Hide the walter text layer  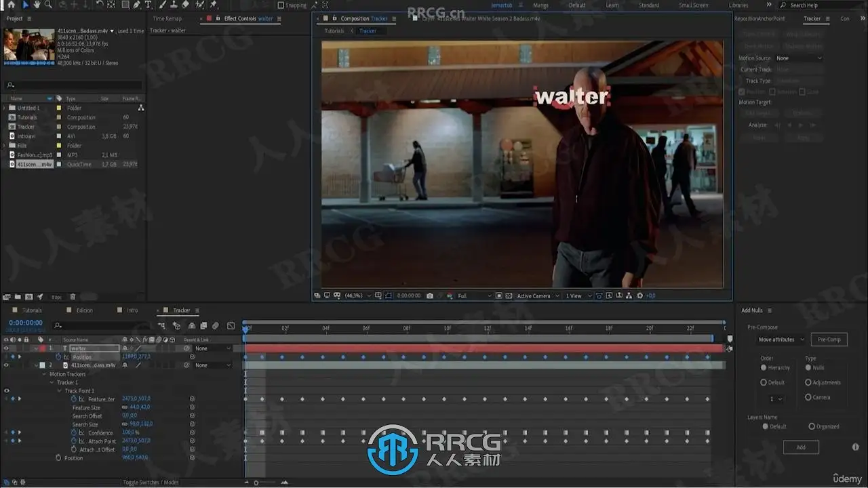(x=6, y=348)
